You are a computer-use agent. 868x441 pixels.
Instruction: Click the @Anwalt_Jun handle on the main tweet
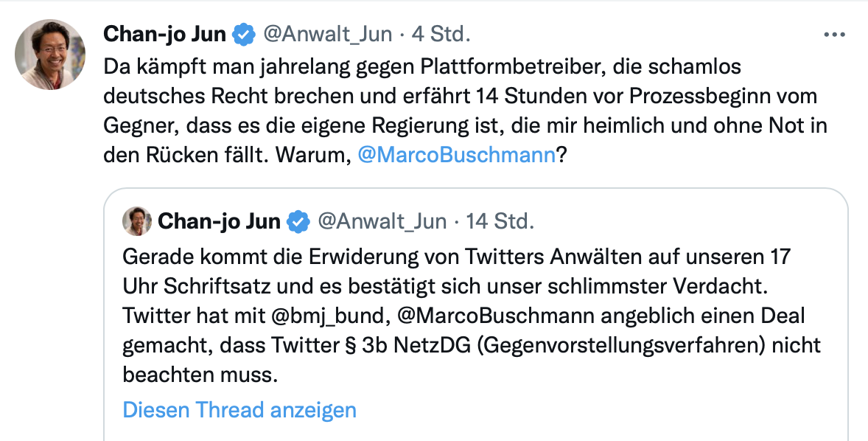(x=328, y=34)
